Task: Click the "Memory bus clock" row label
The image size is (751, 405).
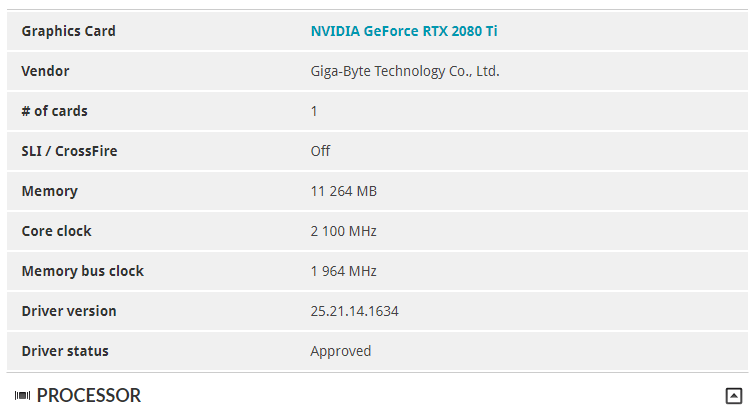Action: click(82, 271)
